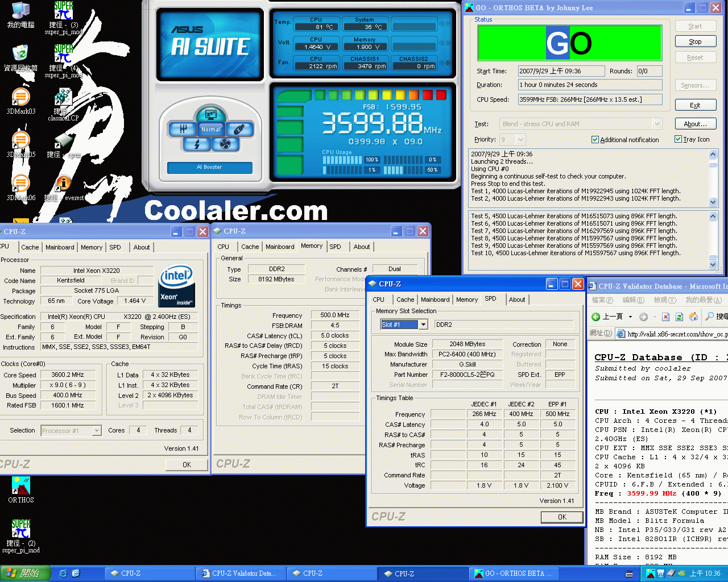The image size is (728, 582).
Task: Click Stop button in ORTHOS
Action: [695, 41]
